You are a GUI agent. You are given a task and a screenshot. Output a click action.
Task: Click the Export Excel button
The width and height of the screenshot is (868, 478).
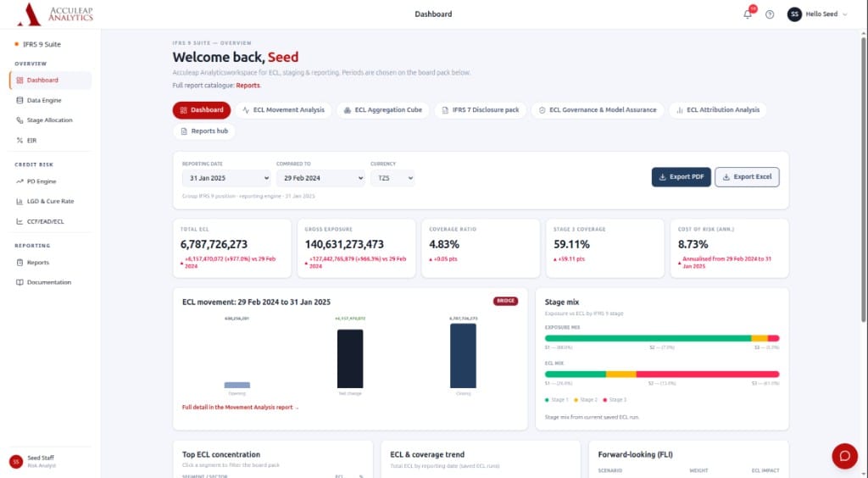click(747, 177)
